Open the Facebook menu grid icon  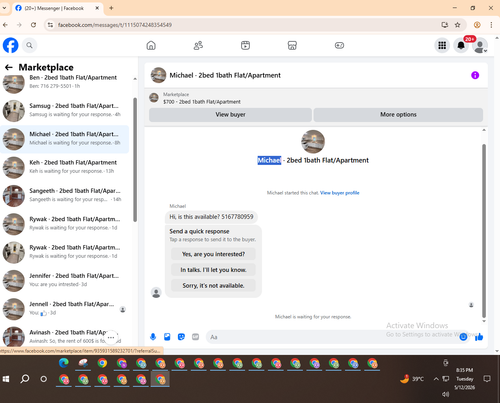(x=442, y=45)
